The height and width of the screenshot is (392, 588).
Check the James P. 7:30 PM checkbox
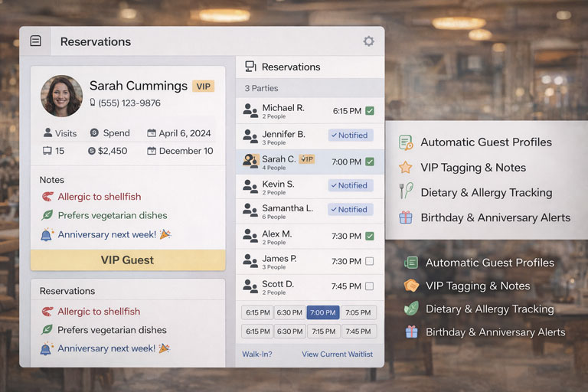pyautogui.click(x=370, y=262)
